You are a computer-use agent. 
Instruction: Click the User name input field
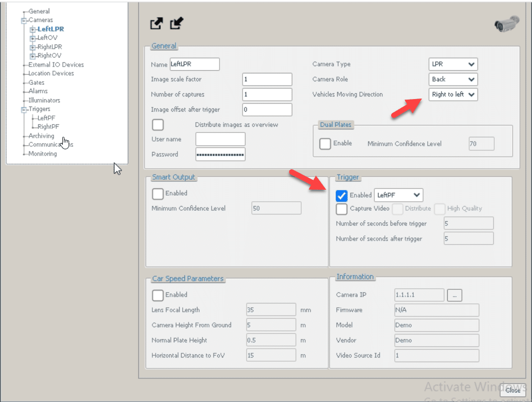point(220,139)
